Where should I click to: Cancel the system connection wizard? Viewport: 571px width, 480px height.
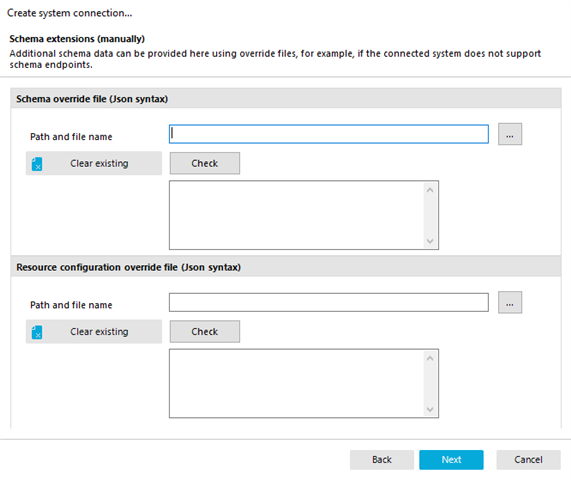pyautogui.click(x=528, y=460)
